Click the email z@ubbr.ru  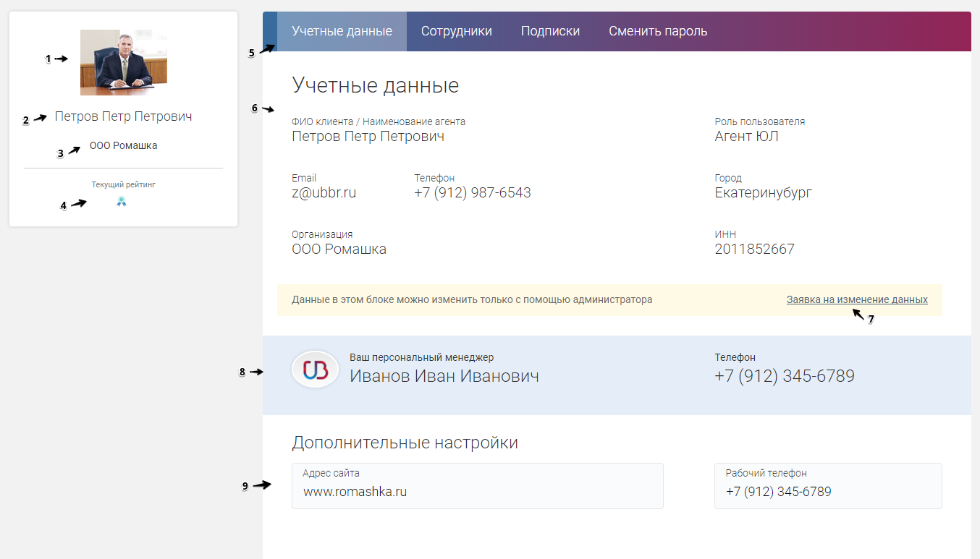[324, 193]
